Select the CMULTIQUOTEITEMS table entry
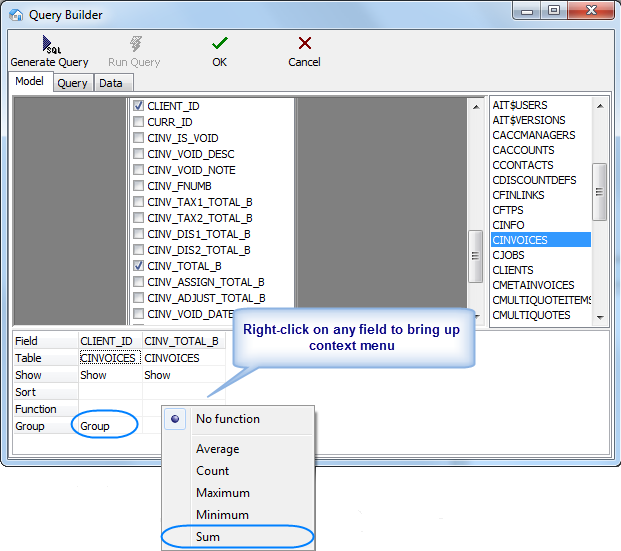This screenshot has width=621, height=551. tap(541, 300)
